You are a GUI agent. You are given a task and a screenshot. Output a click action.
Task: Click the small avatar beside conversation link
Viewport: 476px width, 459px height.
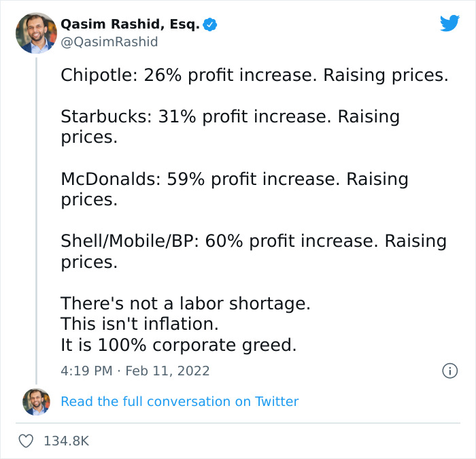click(x=36, y=402)
